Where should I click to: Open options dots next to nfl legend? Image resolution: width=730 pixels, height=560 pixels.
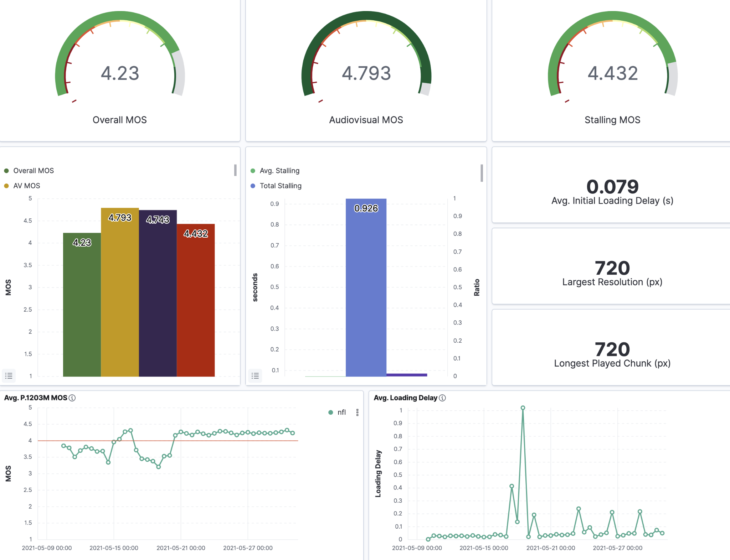(357, 413)
